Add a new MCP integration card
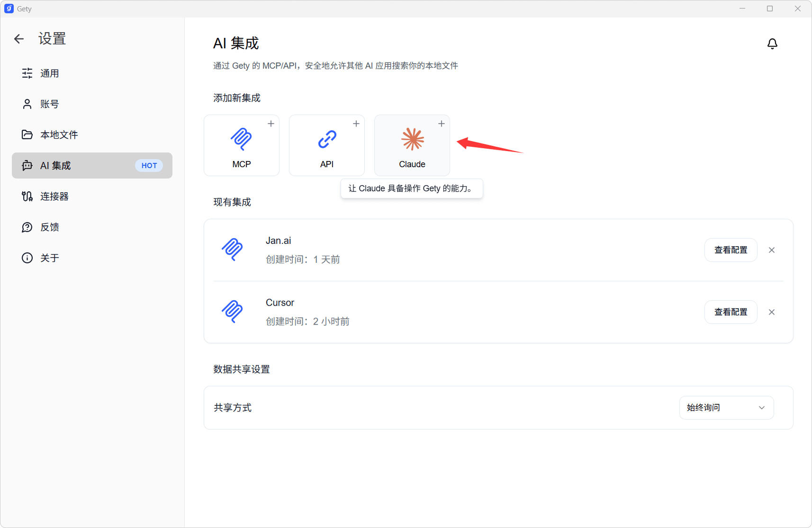 (x=242, y=145)
